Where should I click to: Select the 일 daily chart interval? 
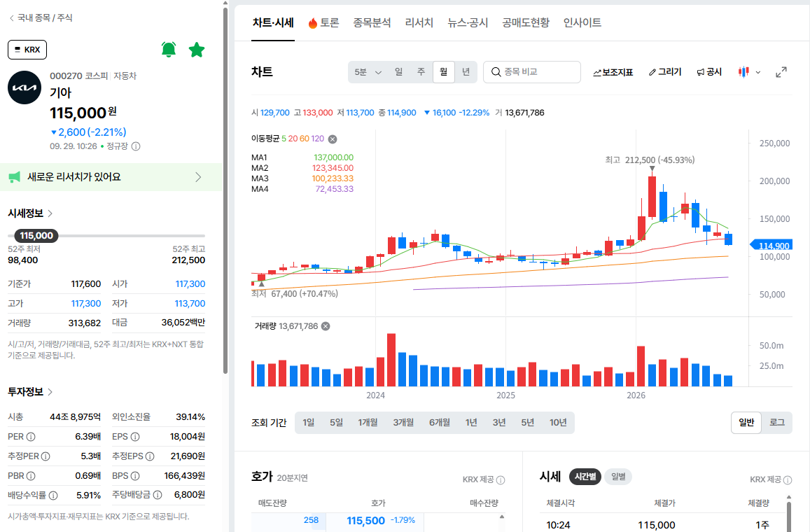pos(398,72)
